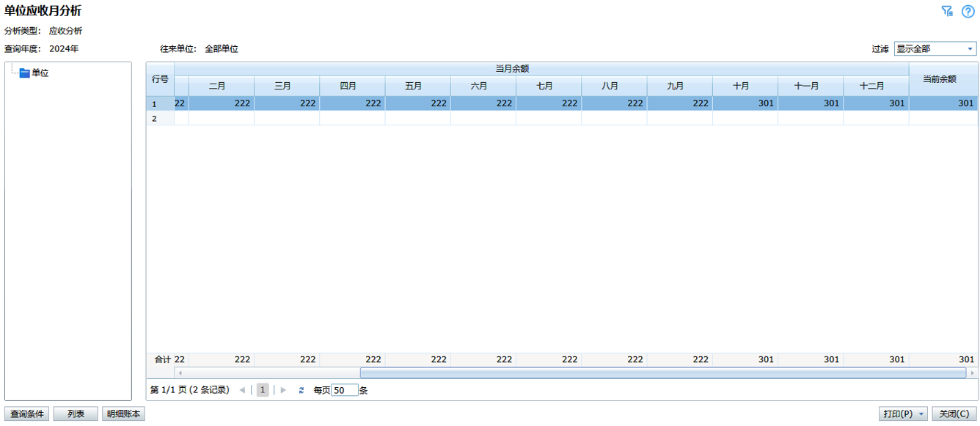Viewport: 980px width, 426px height.
Task: Click the blue folder icon beside 单位
Action: (x=24, y=73)
